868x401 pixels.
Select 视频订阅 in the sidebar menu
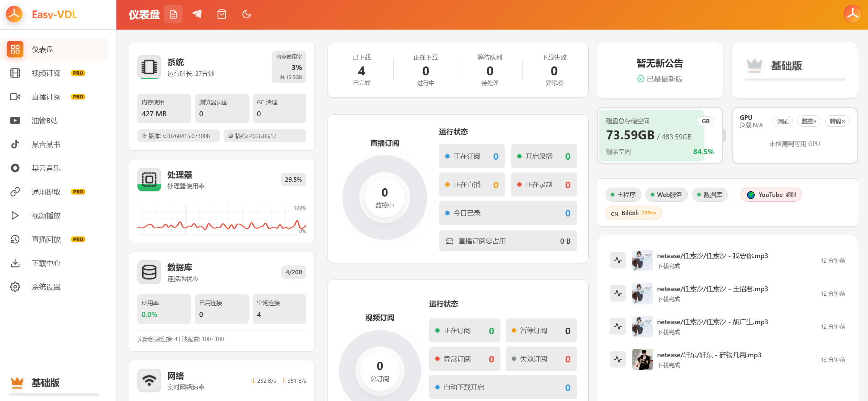point(46,73)
